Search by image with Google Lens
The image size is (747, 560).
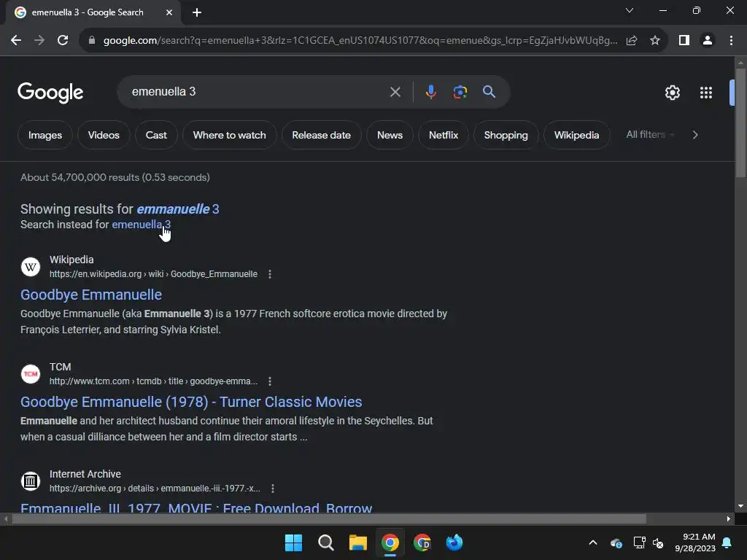click(460, 92)
